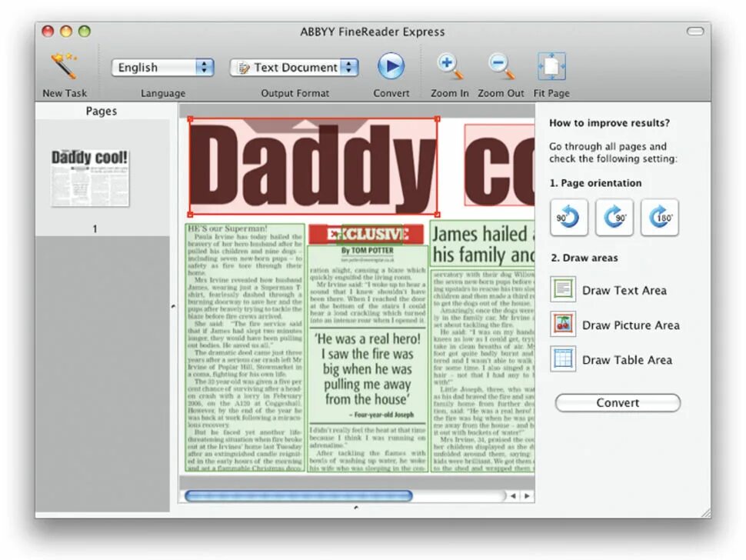Click the 'Draw Table Area' label

pos(627,360)
